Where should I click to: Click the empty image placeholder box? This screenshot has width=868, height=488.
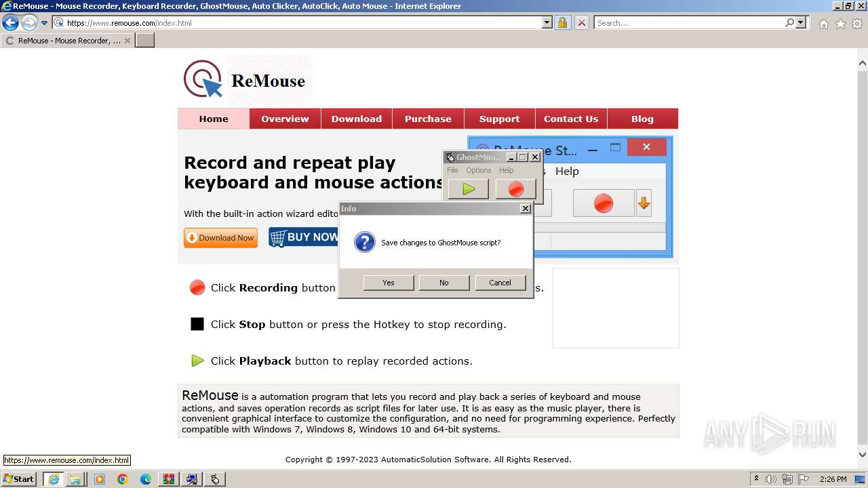click(616, 308)
